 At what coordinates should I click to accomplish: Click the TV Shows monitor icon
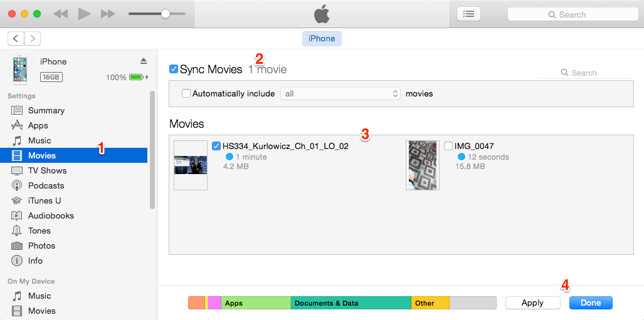coord(17,171)
